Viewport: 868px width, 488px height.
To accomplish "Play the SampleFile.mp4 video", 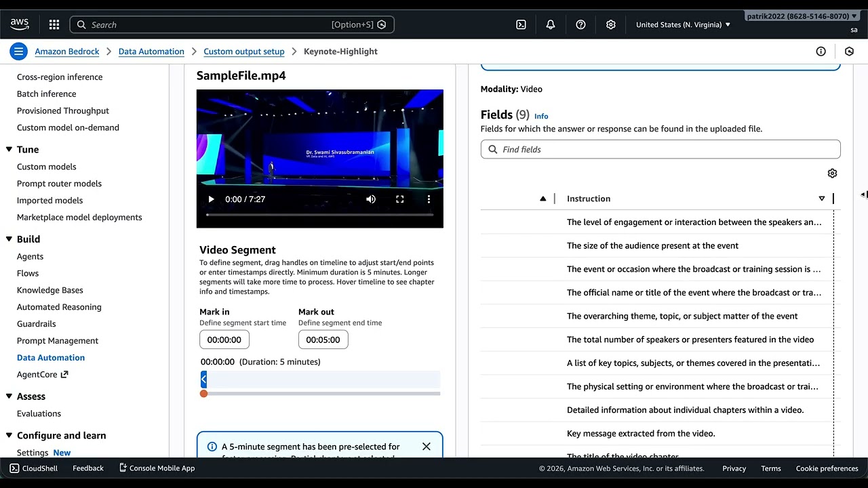I will (211, 199).
